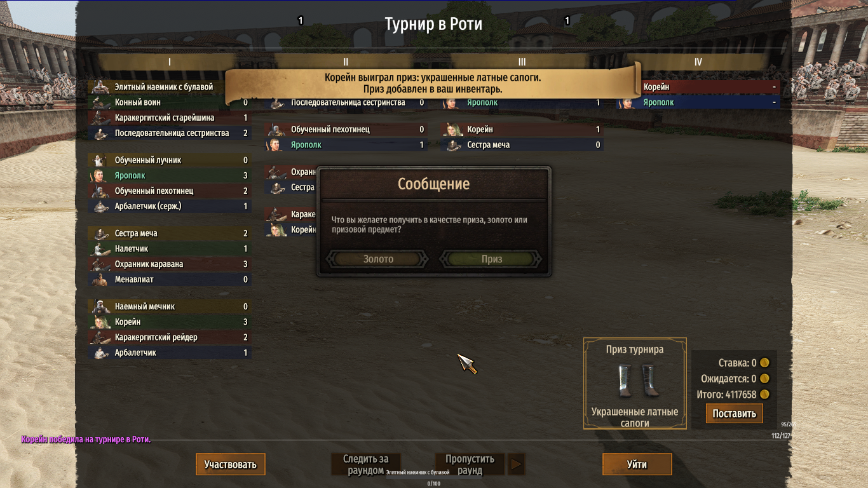Choose Золото as the tournament reward
Viewport: 868px width, 488px height.
pyautogui.click(x=379, y=259)
